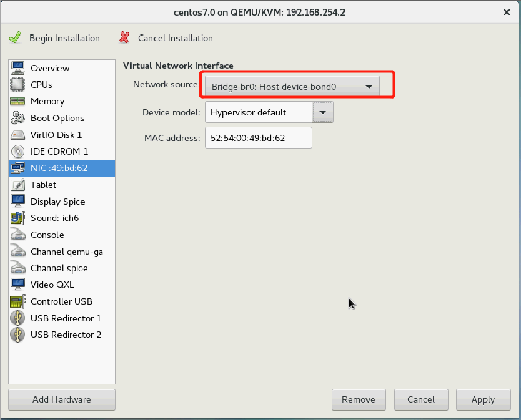Select the Controller USB card icon
Viewport: 521px width, 420px height.
pos(17,301)
